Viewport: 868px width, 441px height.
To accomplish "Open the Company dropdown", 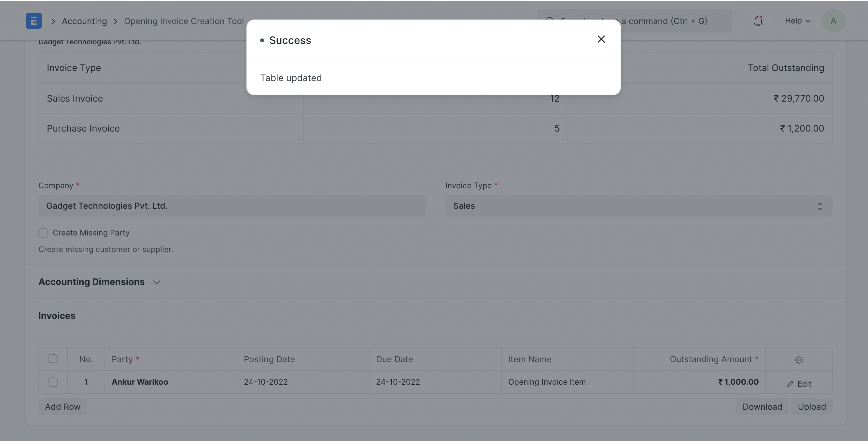I will click(x=231, y=206).
